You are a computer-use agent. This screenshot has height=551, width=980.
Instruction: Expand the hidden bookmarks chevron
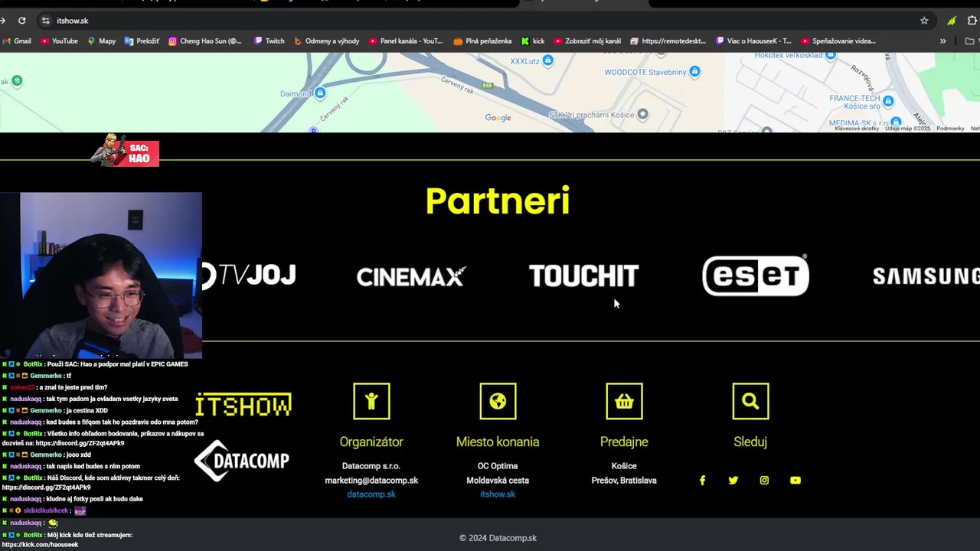point(943,41)
